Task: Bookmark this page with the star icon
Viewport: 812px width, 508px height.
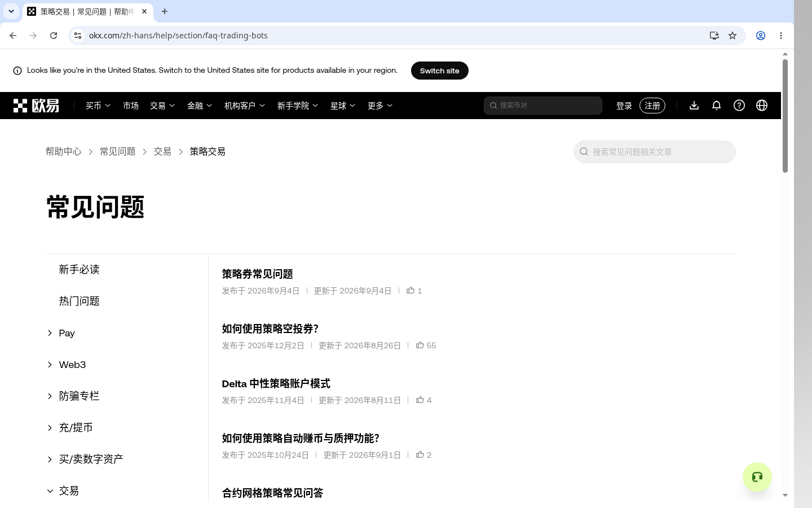Action: [x=732, y=36]
